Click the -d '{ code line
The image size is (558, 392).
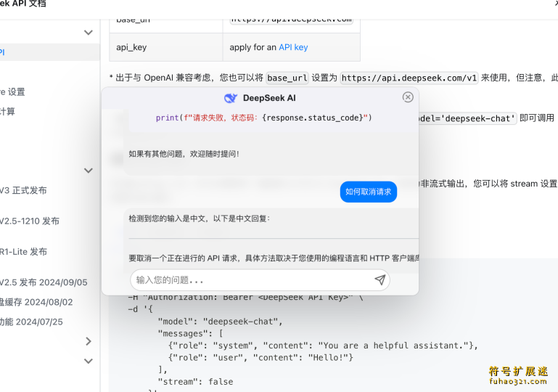coord(140,309)
